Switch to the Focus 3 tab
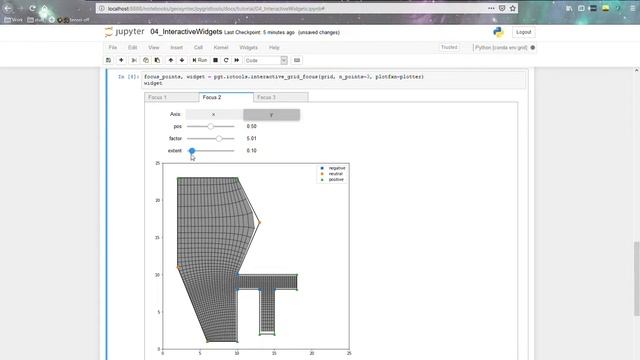Image resolution: width=640 pixels, height=360 pixels. 280,97
